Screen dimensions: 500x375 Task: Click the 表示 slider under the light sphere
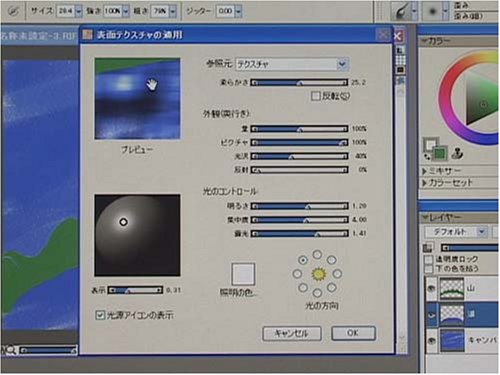point(135,290)
